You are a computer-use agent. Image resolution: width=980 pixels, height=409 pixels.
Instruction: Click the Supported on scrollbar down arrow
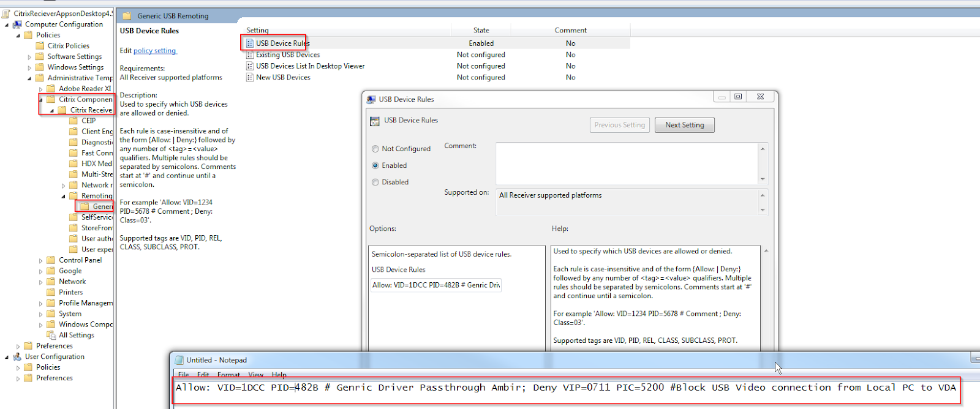coord(763,210)
